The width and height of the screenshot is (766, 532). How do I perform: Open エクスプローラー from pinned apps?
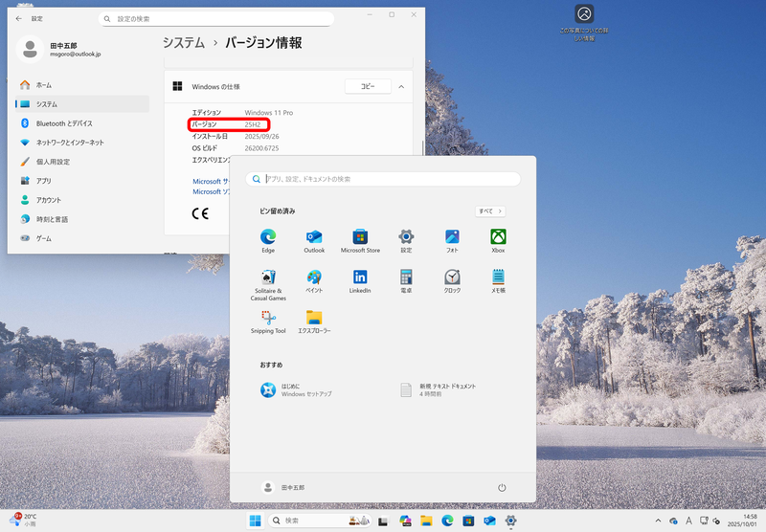[x=314, y=321]
